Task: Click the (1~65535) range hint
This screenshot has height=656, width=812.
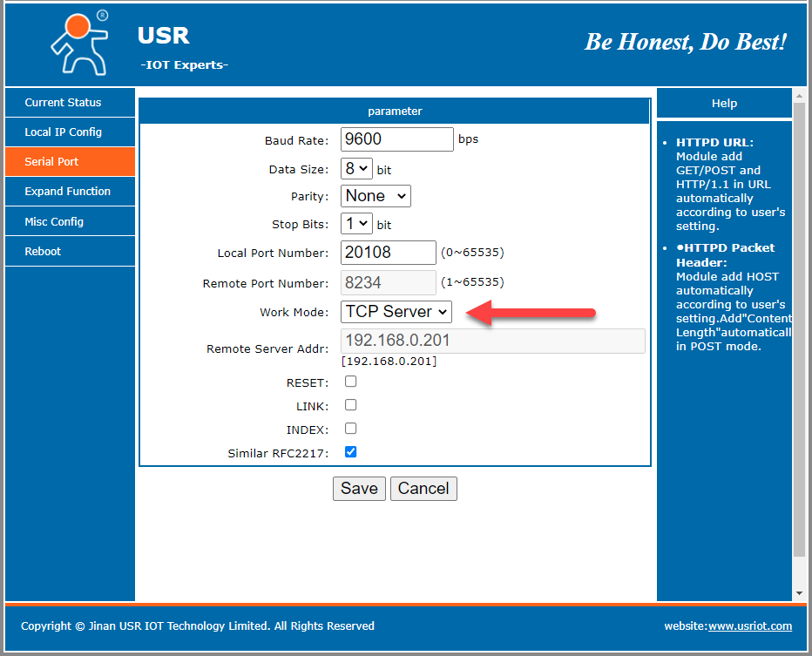Action: point(472,282)
